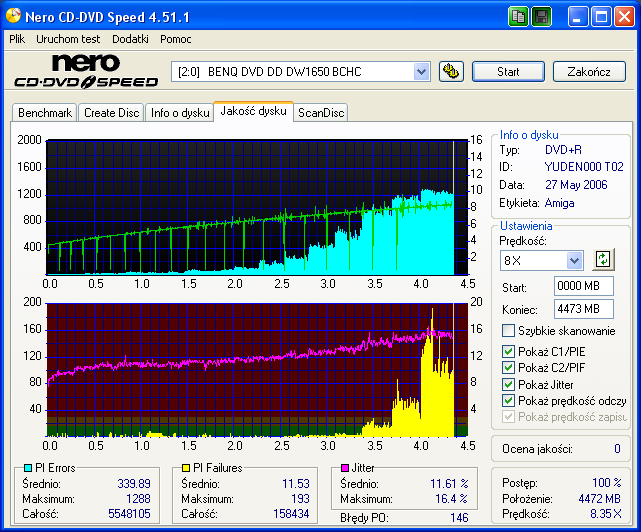Viewport: 641px width, 532px height.
Task: Click the Zakończ button
Action: pyautogui.click(x=589, y=72)
